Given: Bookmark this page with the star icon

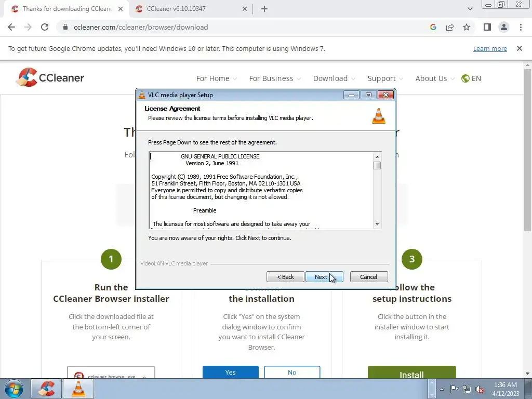Looking at the screenshot, I should pos(467,27).
